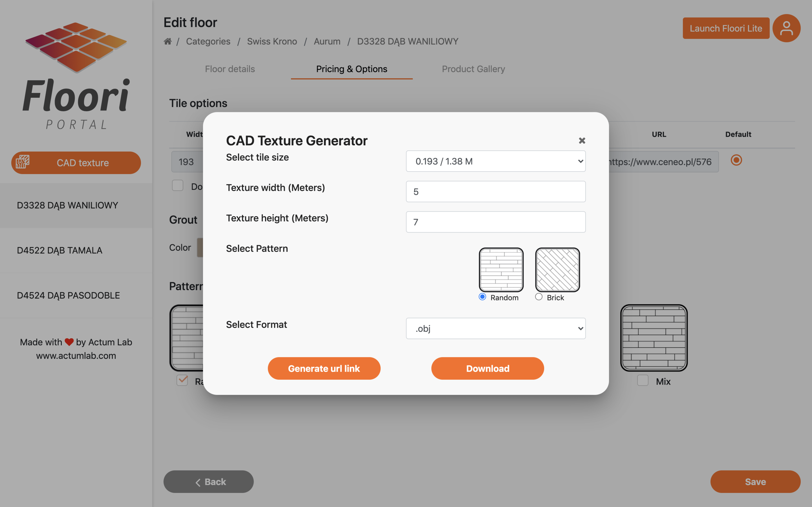The height and width of the screenshot is (507, 812).
Task: Click the Texture width input field
Action: click(496, 192)
